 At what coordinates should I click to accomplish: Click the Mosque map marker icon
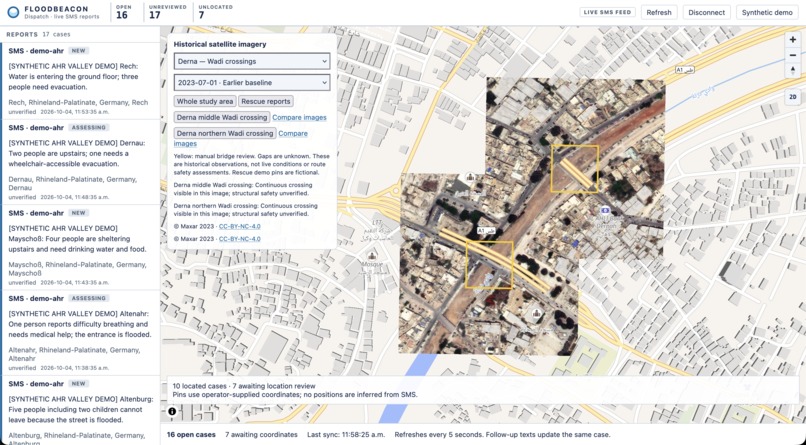372,256
